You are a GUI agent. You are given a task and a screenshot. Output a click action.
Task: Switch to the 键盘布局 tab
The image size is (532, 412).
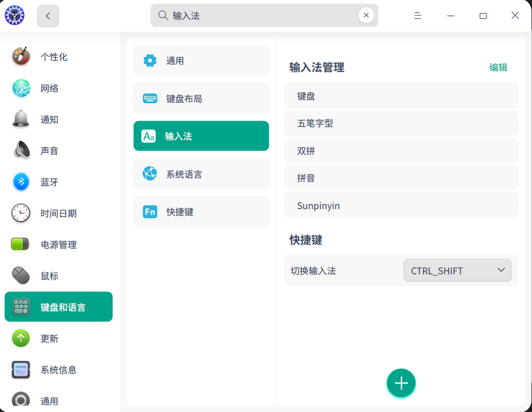(201, 99)
